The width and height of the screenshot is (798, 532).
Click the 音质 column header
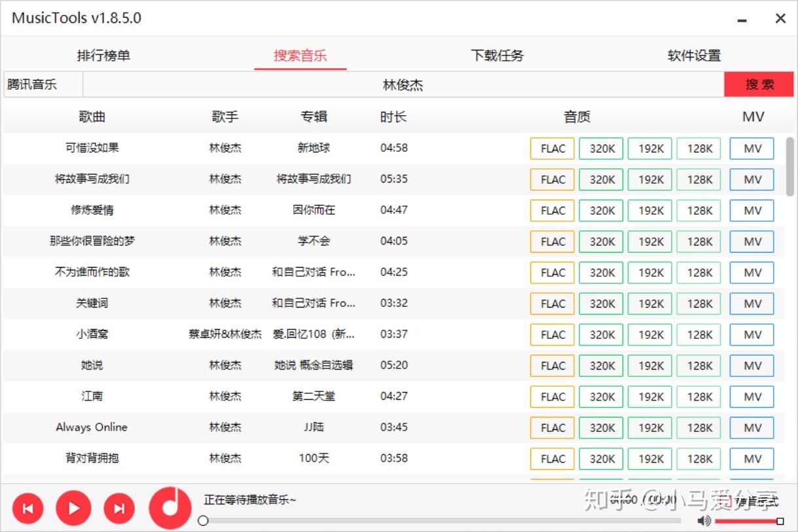(577, 117)
